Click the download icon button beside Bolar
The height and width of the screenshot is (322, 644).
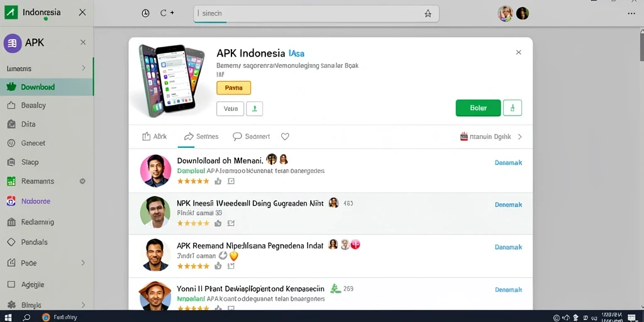click(x=513, y=108)
